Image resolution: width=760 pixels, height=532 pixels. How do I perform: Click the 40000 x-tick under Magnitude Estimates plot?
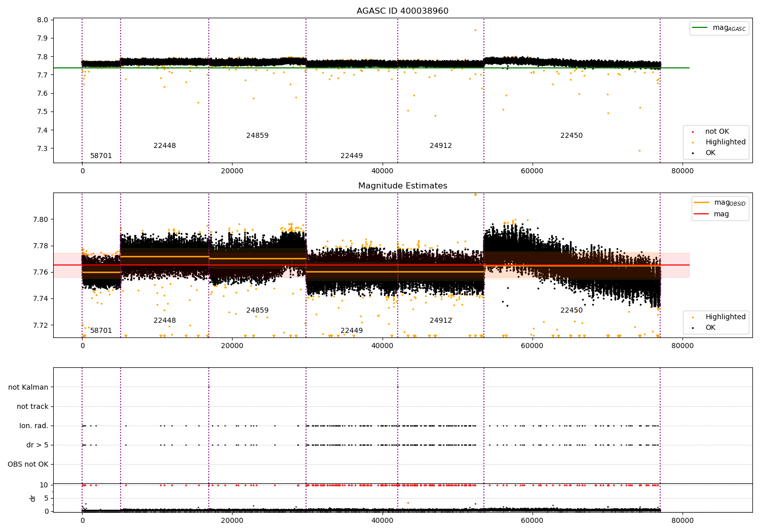[x=382, y=346]
